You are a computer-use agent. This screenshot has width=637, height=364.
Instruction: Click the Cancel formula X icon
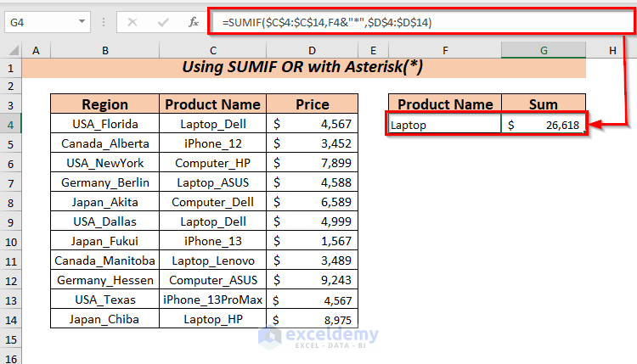tap(132, 22)
